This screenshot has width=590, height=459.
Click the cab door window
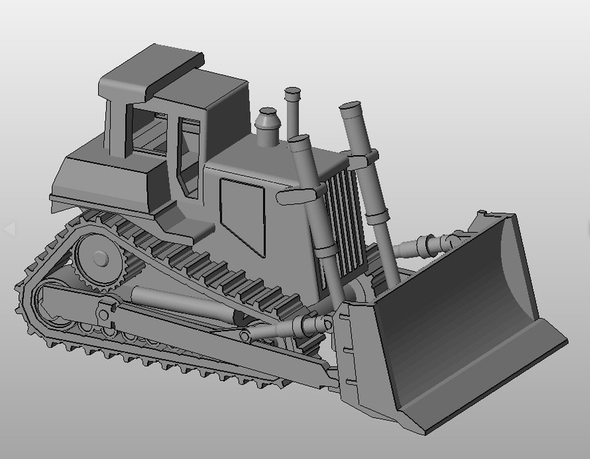pos(188,157)
